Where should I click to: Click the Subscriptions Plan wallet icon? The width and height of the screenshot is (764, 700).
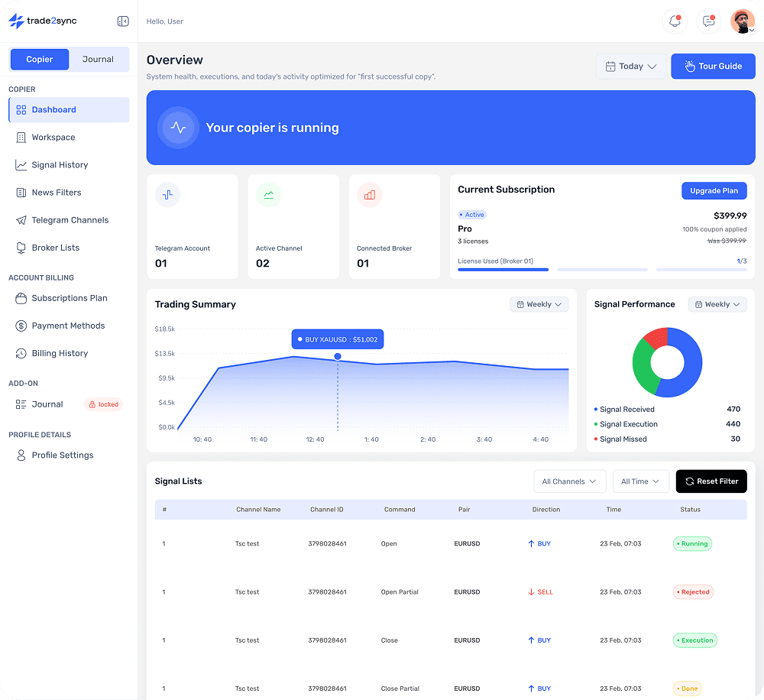coord(21,298)
